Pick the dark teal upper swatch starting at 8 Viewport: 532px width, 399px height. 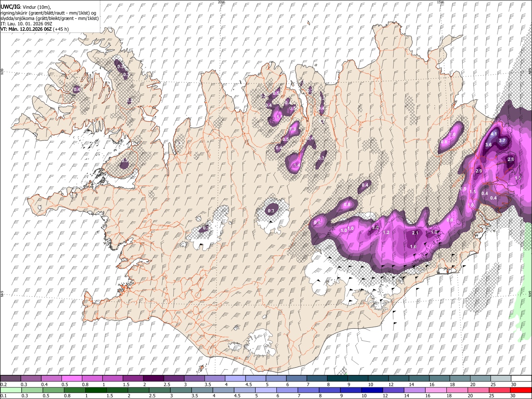(337, 378)
